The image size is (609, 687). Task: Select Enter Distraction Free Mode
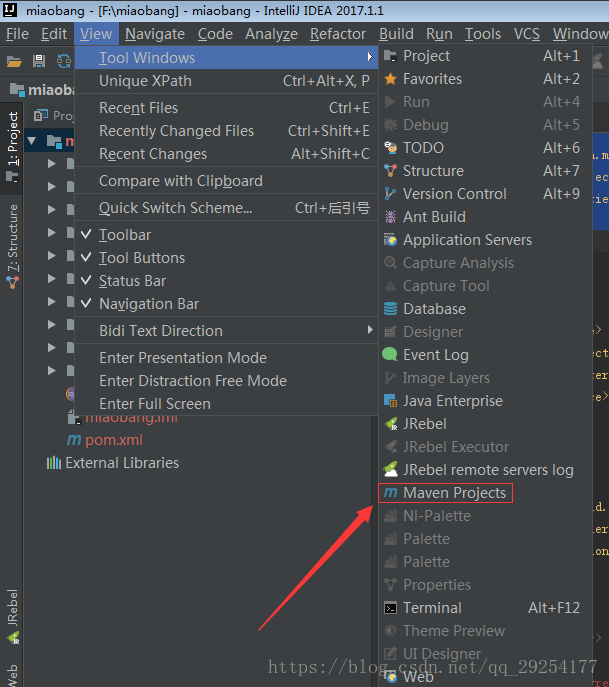click(x=227, y=381)
